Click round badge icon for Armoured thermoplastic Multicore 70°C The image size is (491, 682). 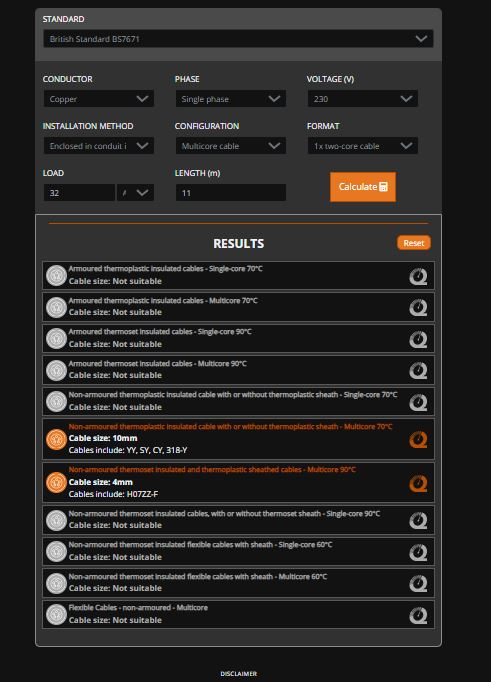[57, 307]
